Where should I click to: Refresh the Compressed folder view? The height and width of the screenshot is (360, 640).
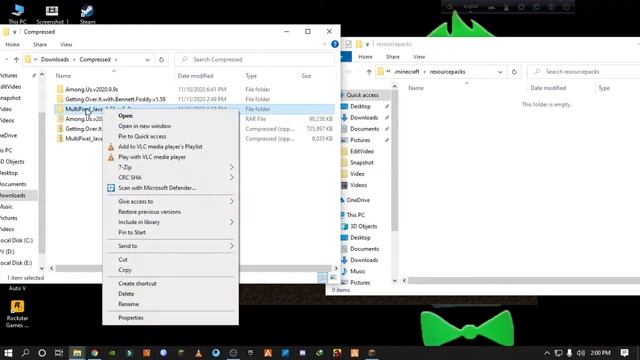(x=161, y=60)
